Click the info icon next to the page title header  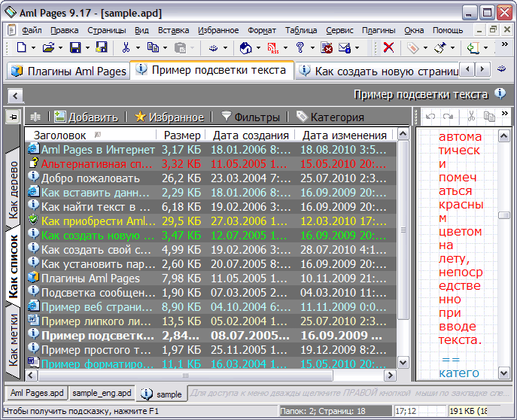500,94
